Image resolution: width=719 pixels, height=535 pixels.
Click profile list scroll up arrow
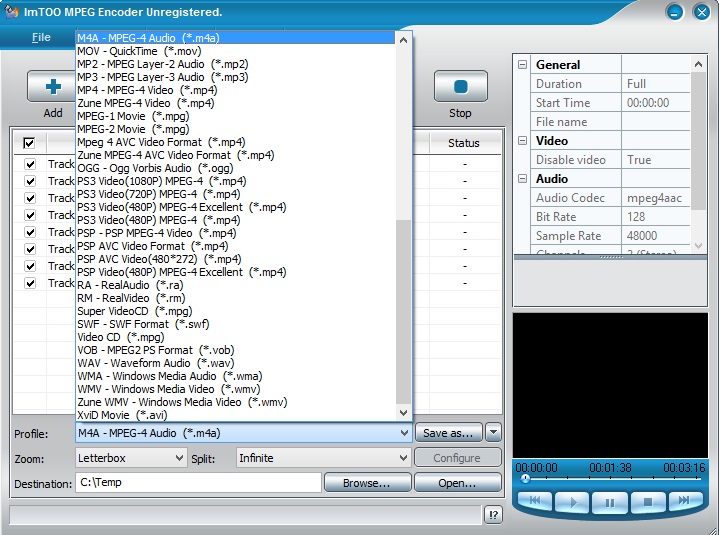click(404, 40)
